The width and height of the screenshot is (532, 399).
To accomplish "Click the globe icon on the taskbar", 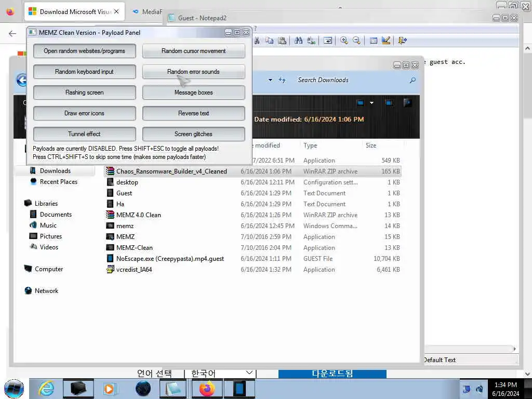I will pyautogui.click(x=143, y=389).
